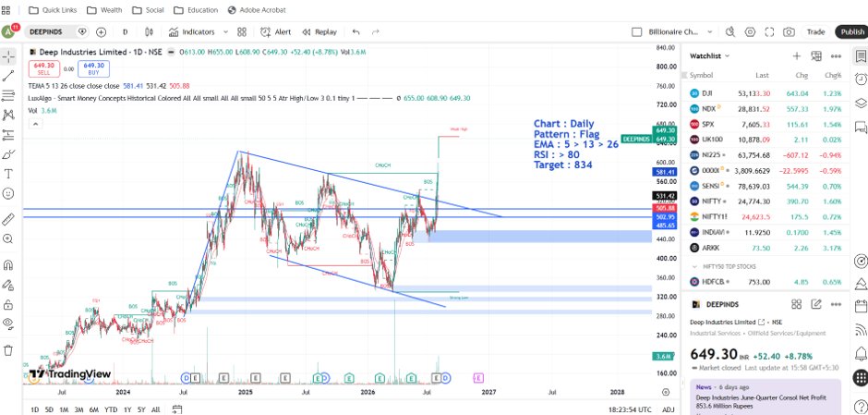Image resolution: width=868 pixels, height=415 pixels.
Task: Open watchlist advanced view icon
Action: coord(816,56)
